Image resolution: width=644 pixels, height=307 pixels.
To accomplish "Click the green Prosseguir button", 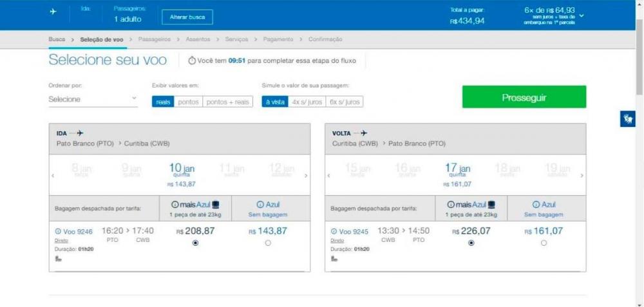I will pyautogui.click(x=524, y=97).
